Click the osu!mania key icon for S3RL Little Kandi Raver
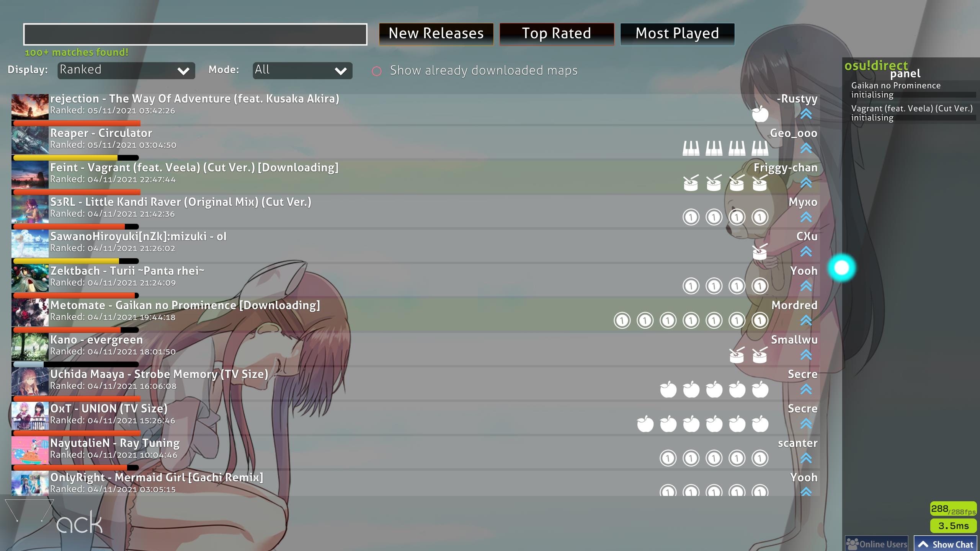 click(x=689, y=216)
